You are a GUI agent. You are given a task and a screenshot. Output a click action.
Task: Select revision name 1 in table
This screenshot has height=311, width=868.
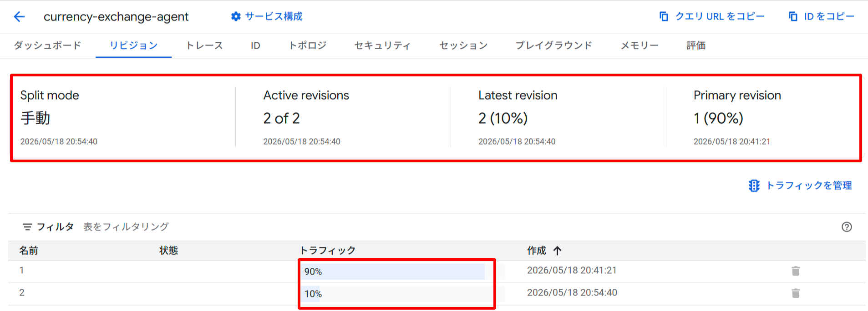(x=21, y=271)
